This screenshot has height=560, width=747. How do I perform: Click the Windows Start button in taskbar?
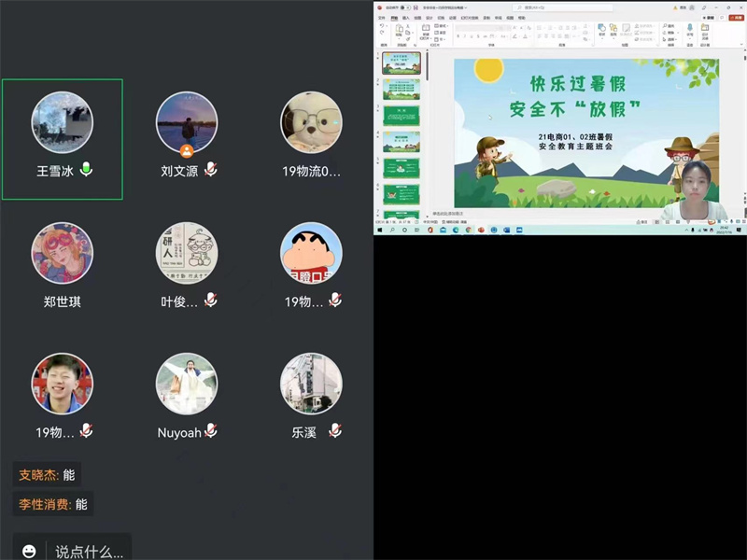pyautogui.click(x=380, y=229)
